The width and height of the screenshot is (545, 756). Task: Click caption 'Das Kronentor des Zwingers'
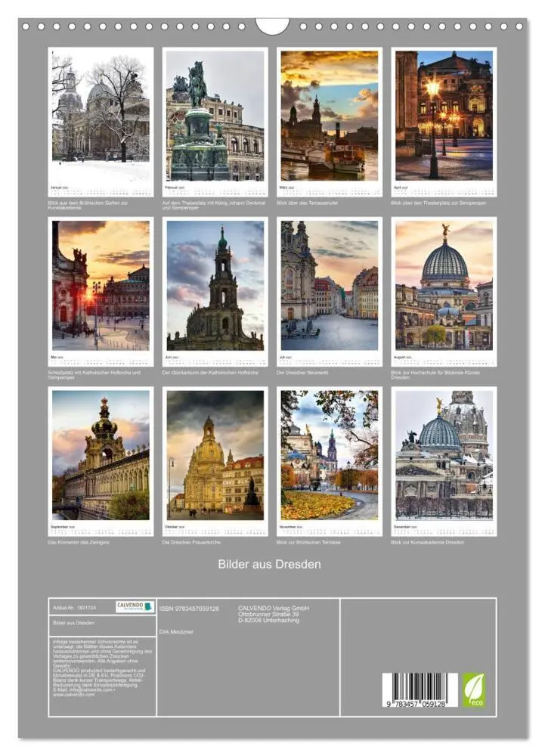click(x=79, y=542)
